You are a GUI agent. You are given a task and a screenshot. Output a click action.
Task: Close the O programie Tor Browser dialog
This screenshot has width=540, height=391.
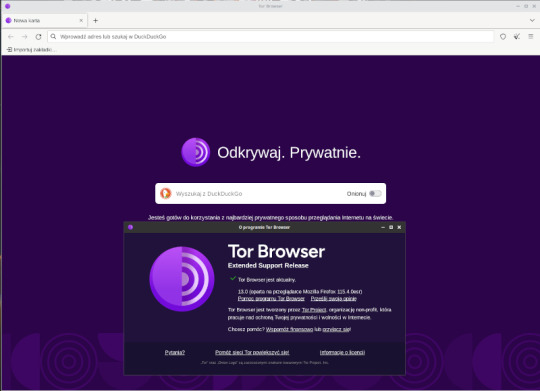coord(399,227)
